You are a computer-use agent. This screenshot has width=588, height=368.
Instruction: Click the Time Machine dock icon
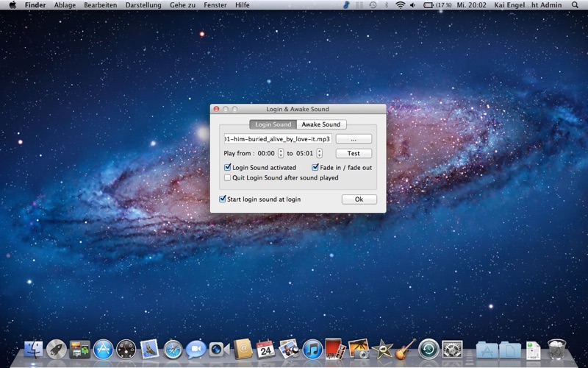click(429, 349)
